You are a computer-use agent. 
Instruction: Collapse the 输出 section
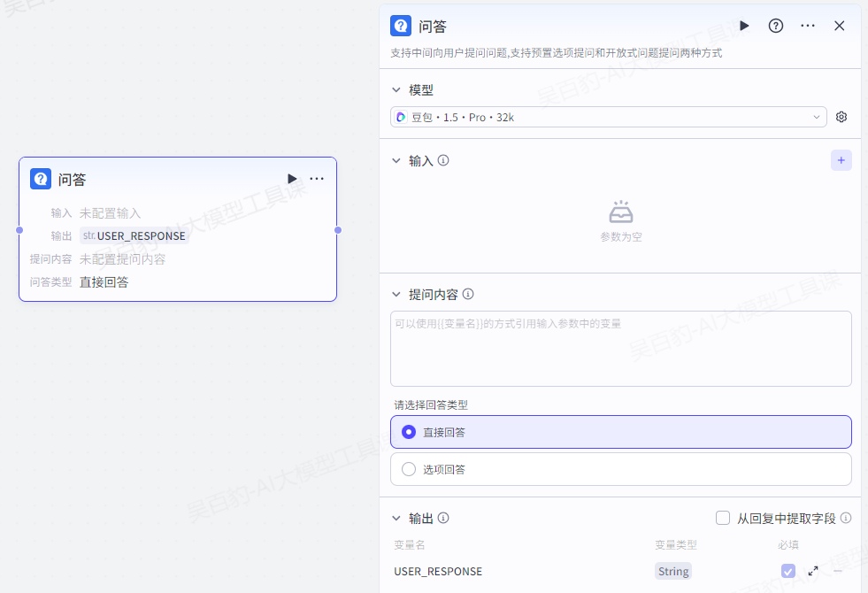click(396, 519)
